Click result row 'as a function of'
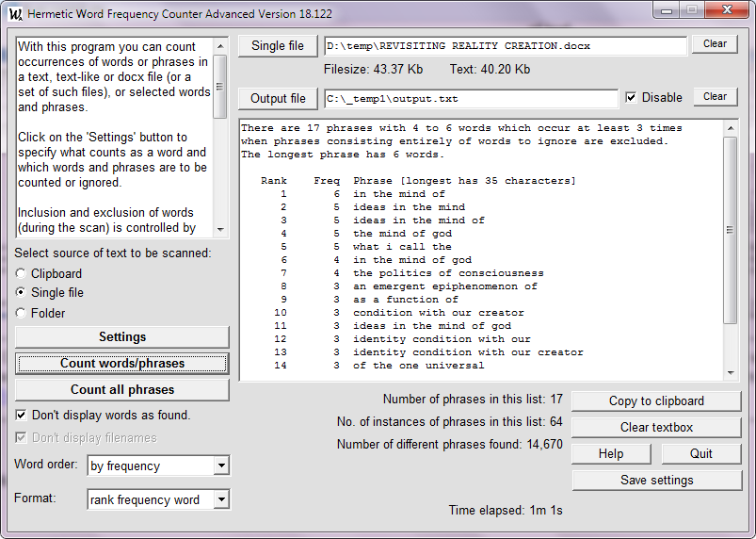This screenshot has height=539, width=756. pos(406,299)
